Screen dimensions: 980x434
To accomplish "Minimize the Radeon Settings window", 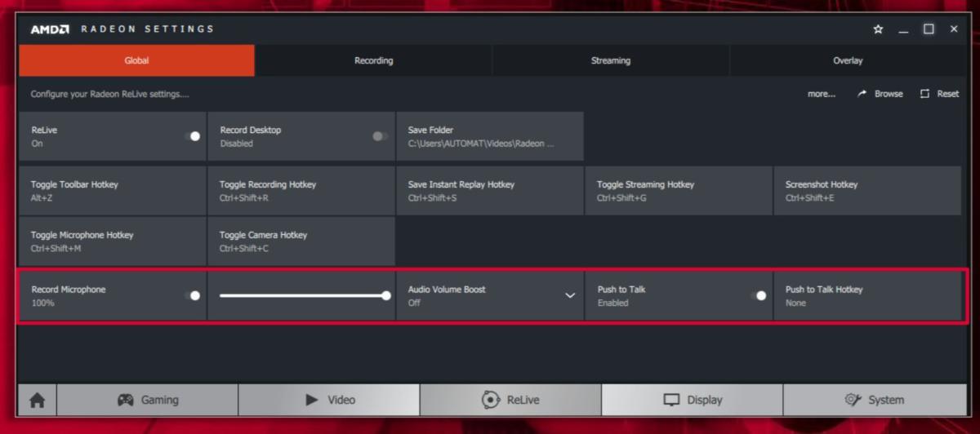I will 903,30.
